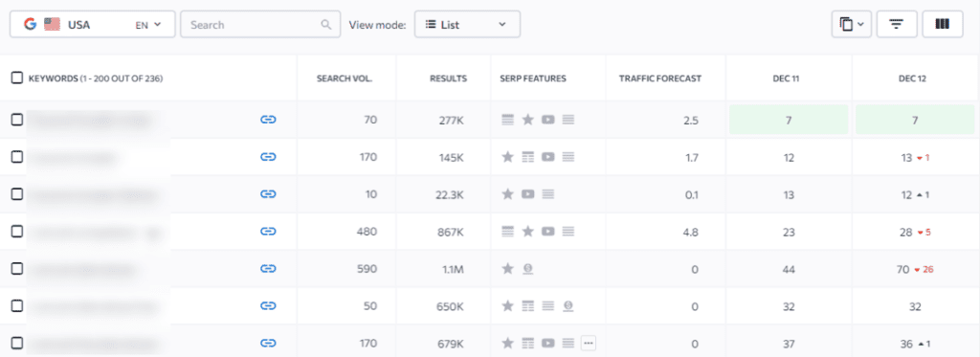The width and height of the screenshot is (980, 357).
Task: Click the table SERP icon in 650K row
Action: tap(528, 305)
